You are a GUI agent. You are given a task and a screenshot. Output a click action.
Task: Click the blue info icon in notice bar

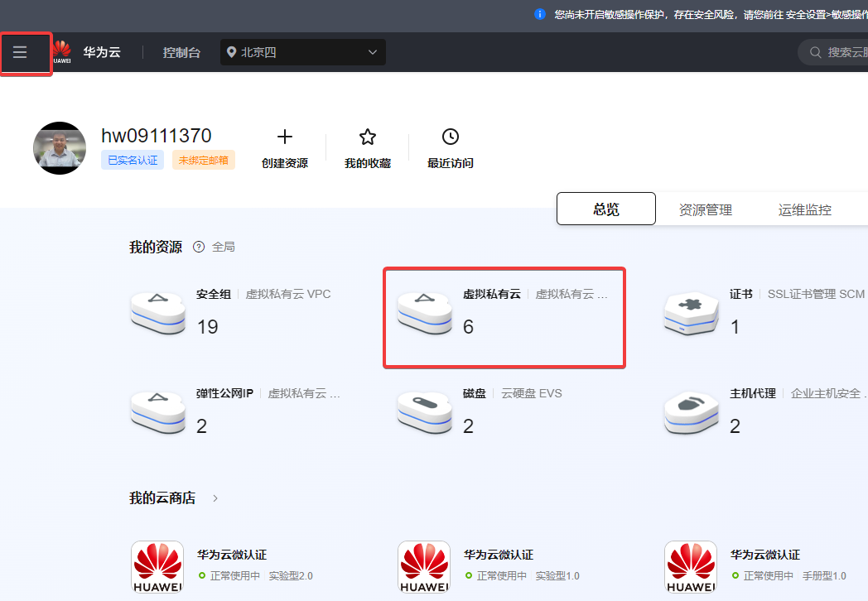540,14
